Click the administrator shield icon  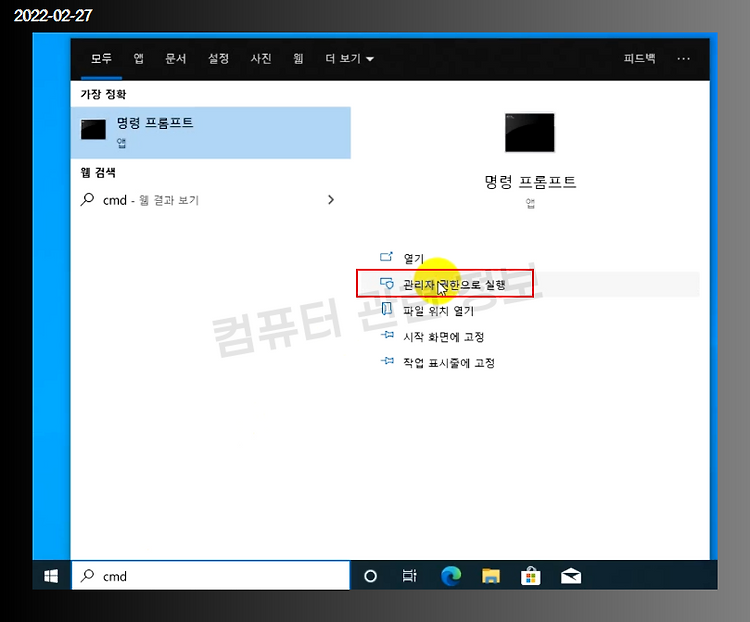click(386, 283)
